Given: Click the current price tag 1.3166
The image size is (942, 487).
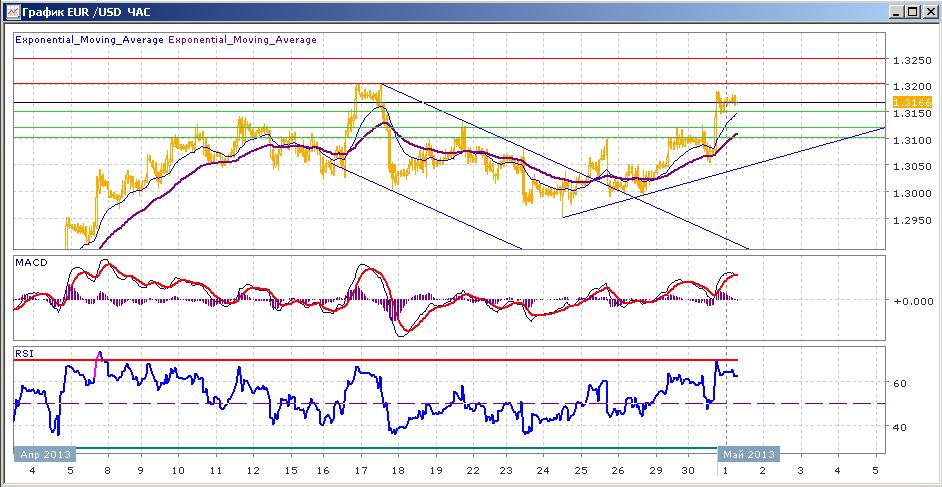Looking at the screenshot, I should coord(912,103).
